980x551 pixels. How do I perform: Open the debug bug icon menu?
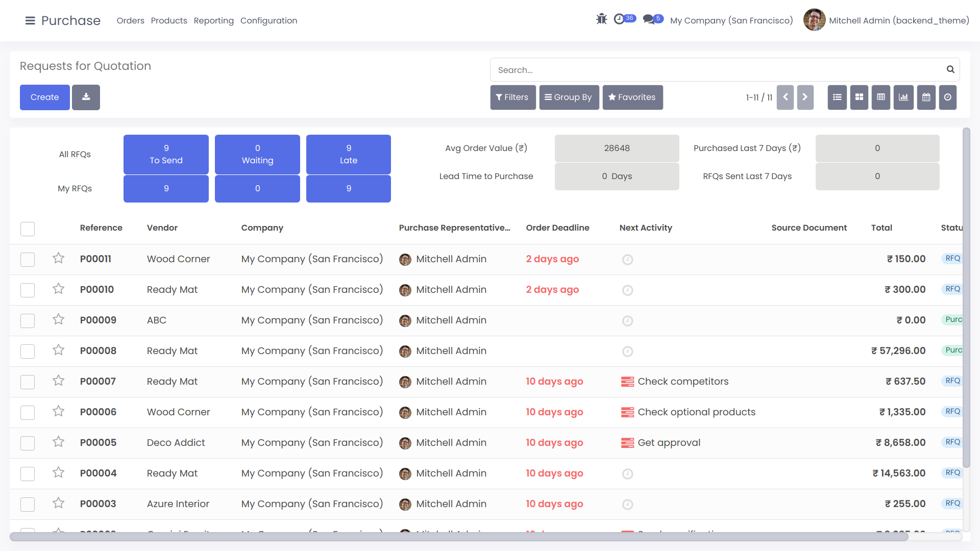tap(601, 19)
